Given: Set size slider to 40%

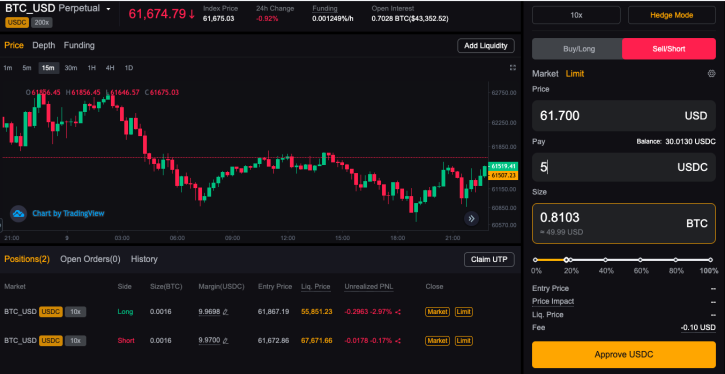Looking at the screenshot, I should click(x=606, y=260).
